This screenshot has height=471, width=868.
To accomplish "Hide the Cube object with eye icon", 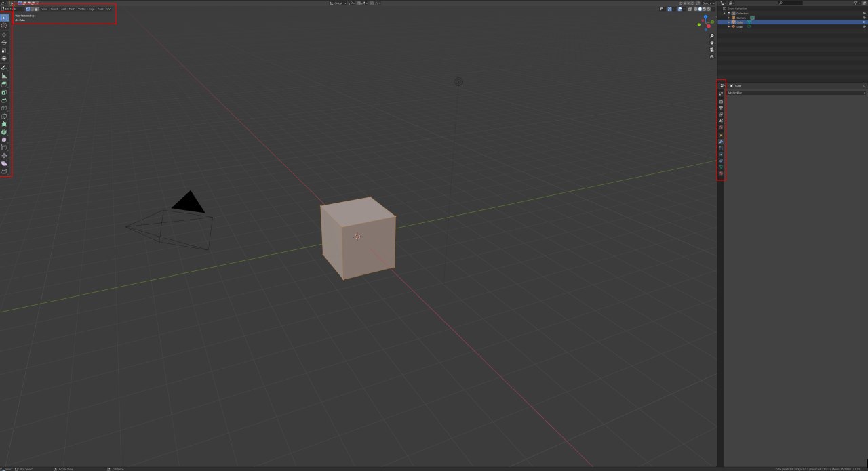I will pos(864,22).
